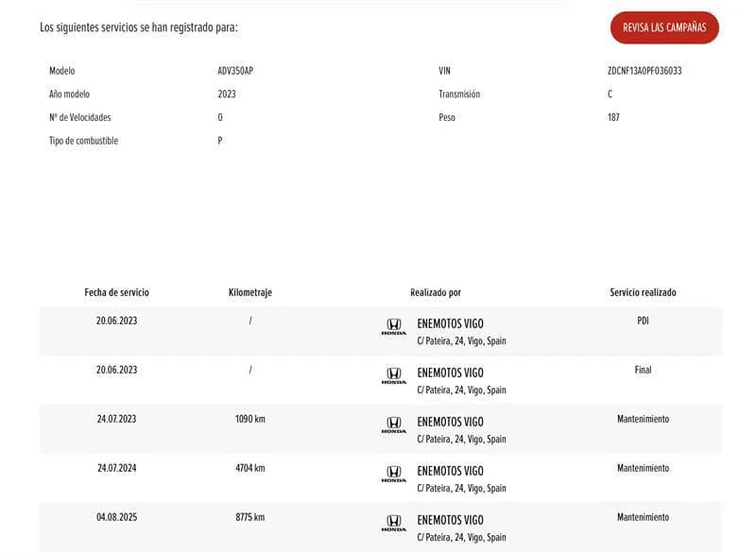Viewport: 756px width, 554px height.
Task: Click ENEMOTOS VIGO in the PDI row
Action: (450, 323)
